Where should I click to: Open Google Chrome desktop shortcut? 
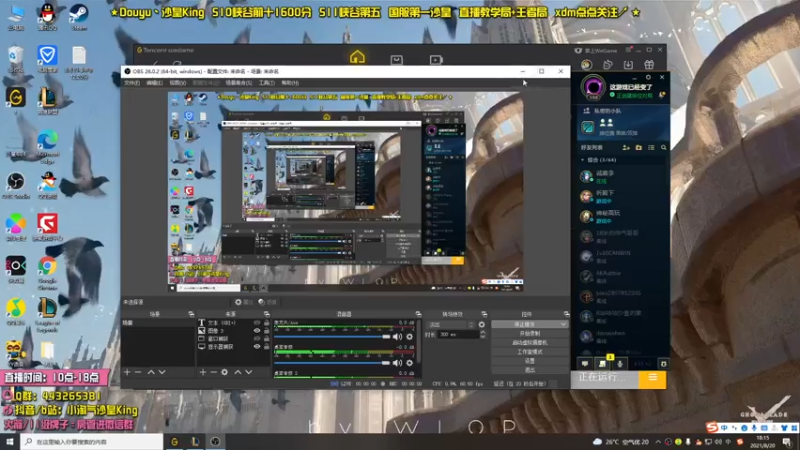(47, 273)
